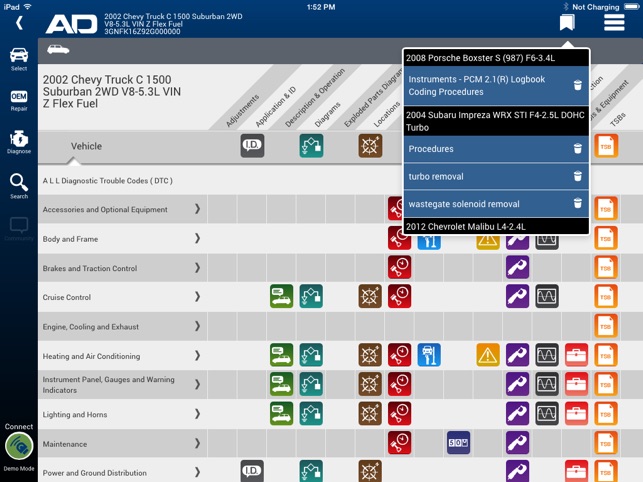Open Instrument Panel labor time icon
Viewport: 643px width, 482px height.
coord(399,384)
